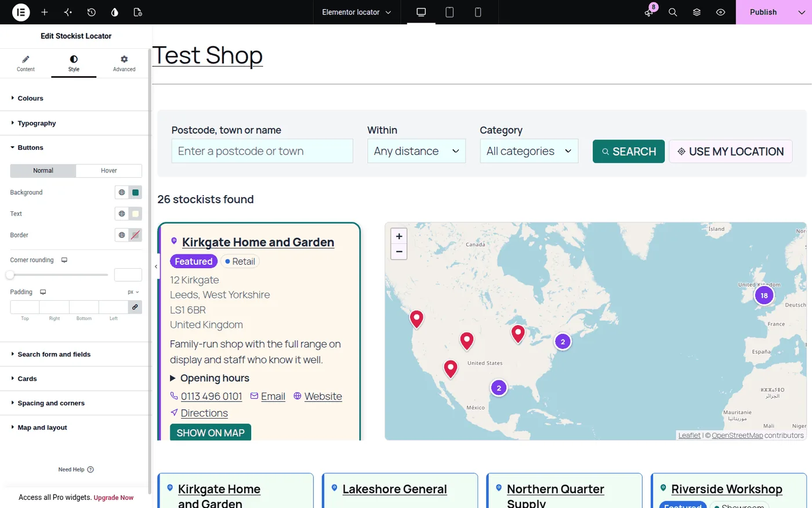
Task: Open Page Settings document icon
Action: point(137,12)
